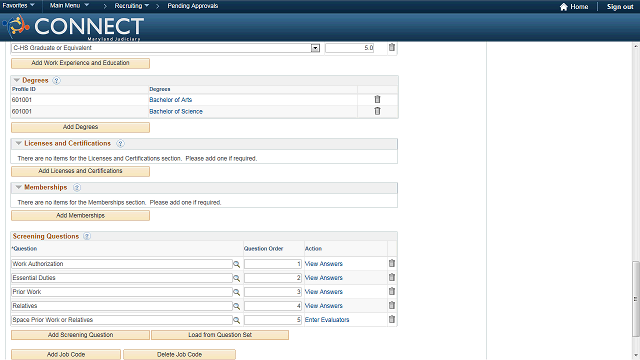This screenshot has width=640, height=360.
Task: Open help for Screening Questions section
Action: (87, 236)
